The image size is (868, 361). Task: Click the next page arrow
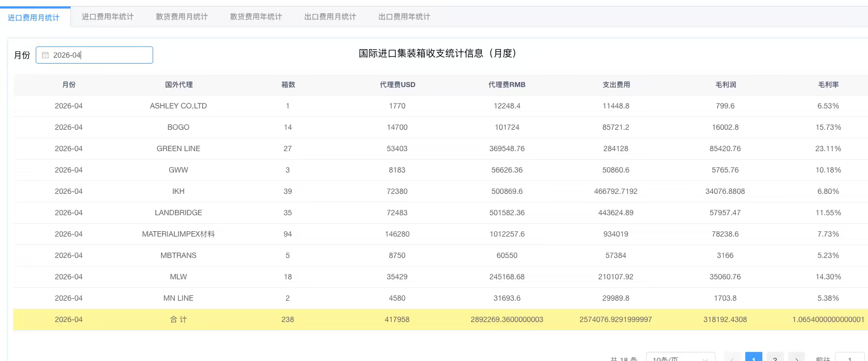click(x=796, y=358)
